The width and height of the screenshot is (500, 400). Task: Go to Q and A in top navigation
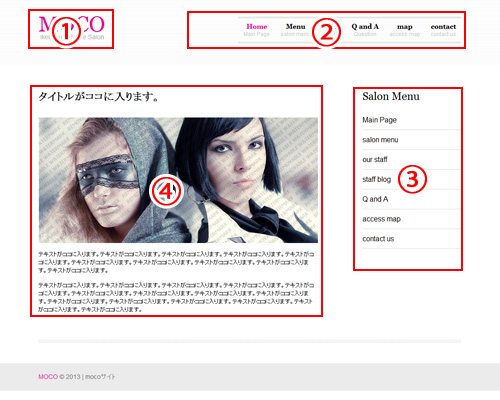(365, 30)
